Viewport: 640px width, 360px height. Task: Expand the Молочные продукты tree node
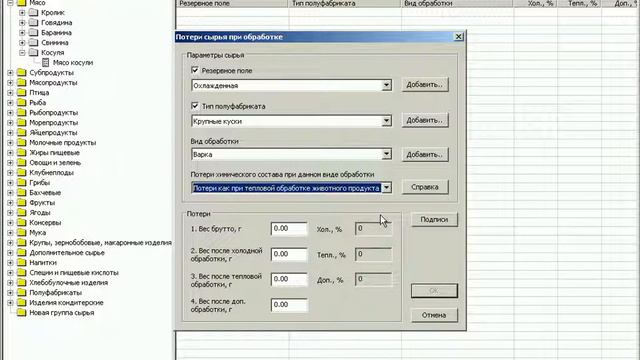coord(11,142)
